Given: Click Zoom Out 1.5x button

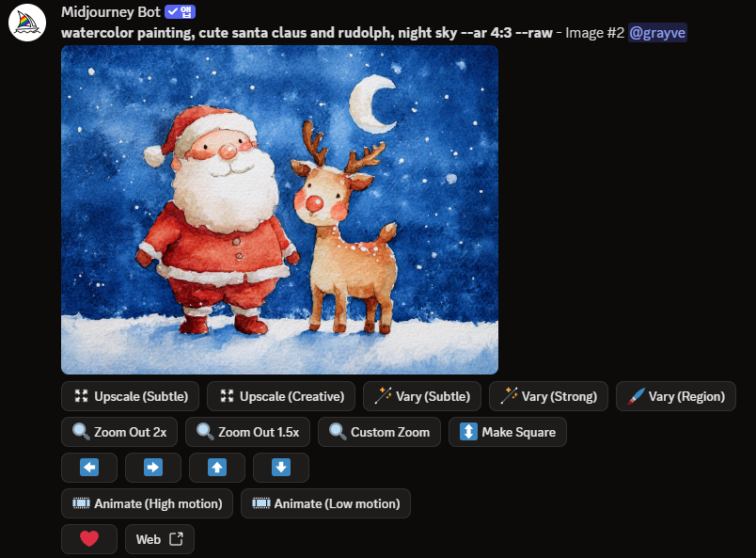Looking at the screenshot, I should (x=247, y=432).
